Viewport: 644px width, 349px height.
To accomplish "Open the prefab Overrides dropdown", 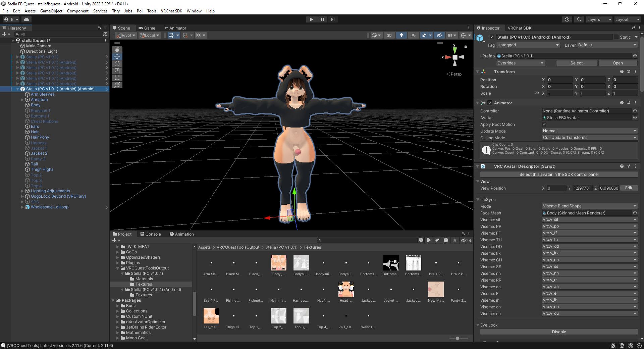I will point(520,63).
